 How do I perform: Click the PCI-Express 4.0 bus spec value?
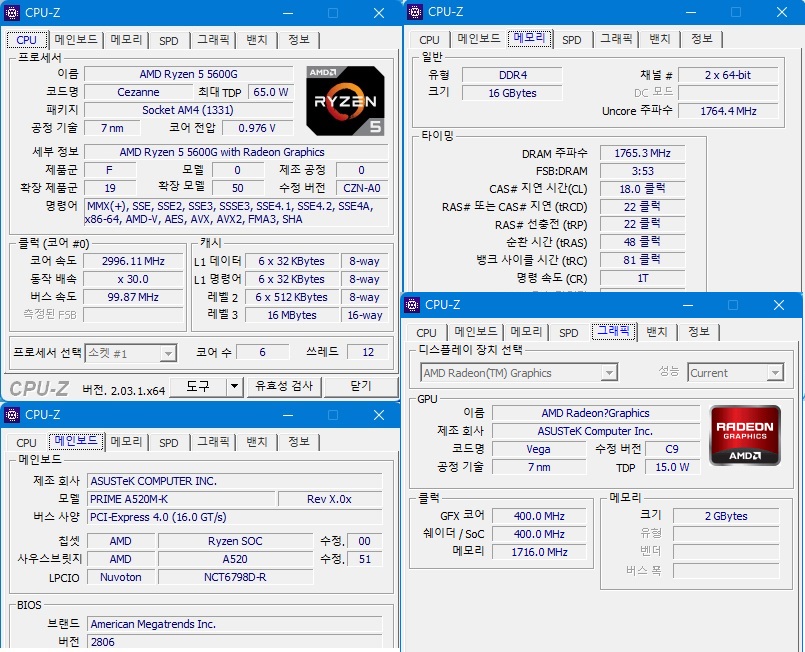click(235, 517)
